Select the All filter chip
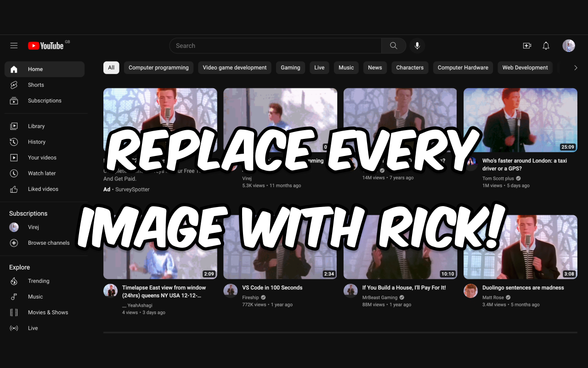Screen dimensions: 588x368 111,68
